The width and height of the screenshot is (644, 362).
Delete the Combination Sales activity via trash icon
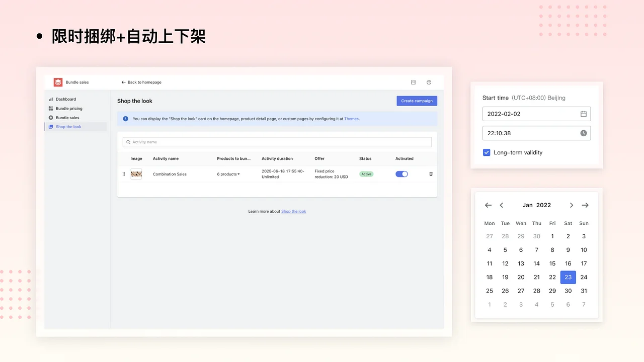coord(431,174)
